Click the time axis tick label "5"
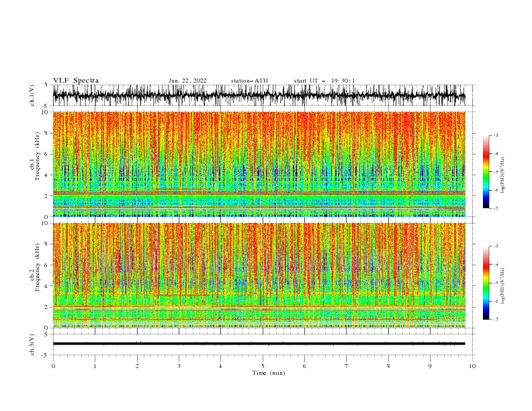Screen dimensions: 532x411 [263, 366]
